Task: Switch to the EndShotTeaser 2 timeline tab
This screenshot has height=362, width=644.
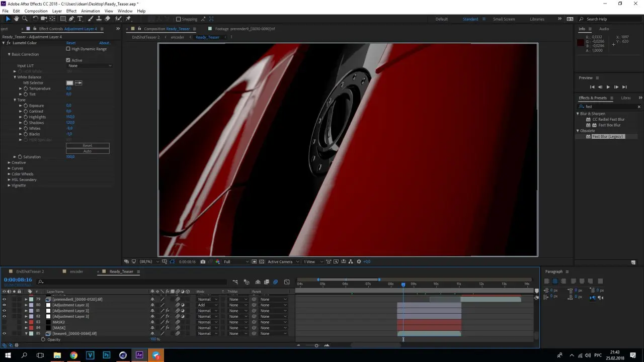Action: 30,271
